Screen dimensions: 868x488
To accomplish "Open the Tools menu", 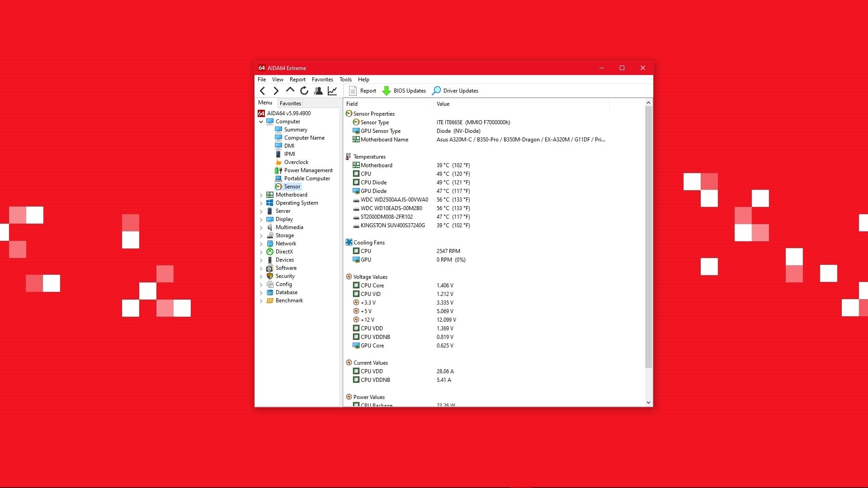I will [x=345, y=80].
